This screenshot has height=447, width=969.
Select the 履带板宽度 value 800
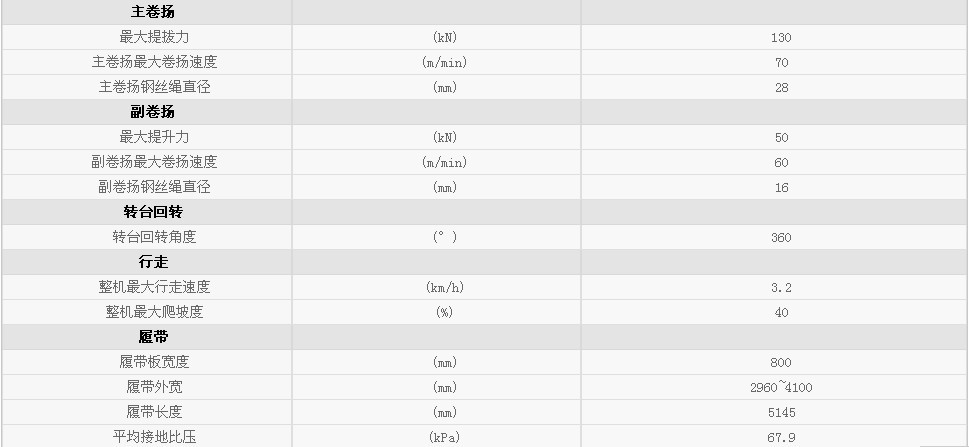pyautogui.click(x=781, y=362)
